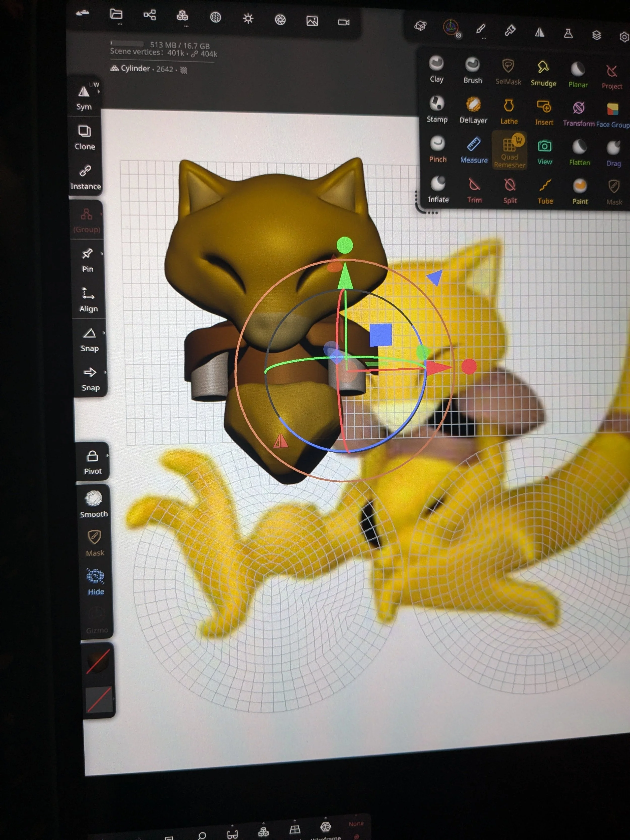Select the Trim tool
The width and height of the screenshot is (630, 840).
pos(474,190)
